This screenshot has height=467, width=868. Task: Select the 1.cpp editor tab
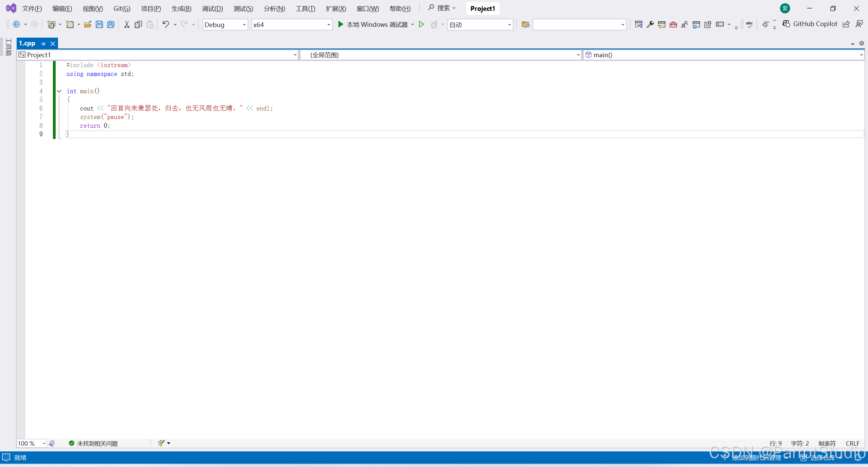click(27, 43)
